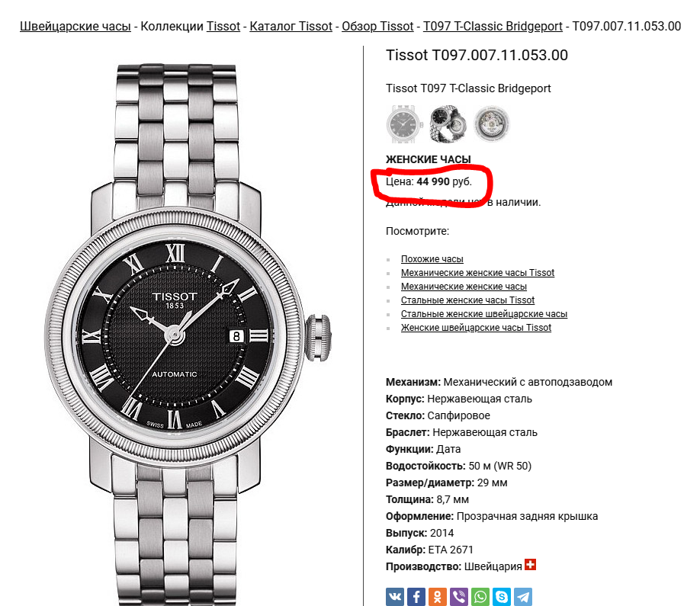700x606 pixels.
Task: Open the Обзор Tissot breadcrumb link
Action: [377, 27]
